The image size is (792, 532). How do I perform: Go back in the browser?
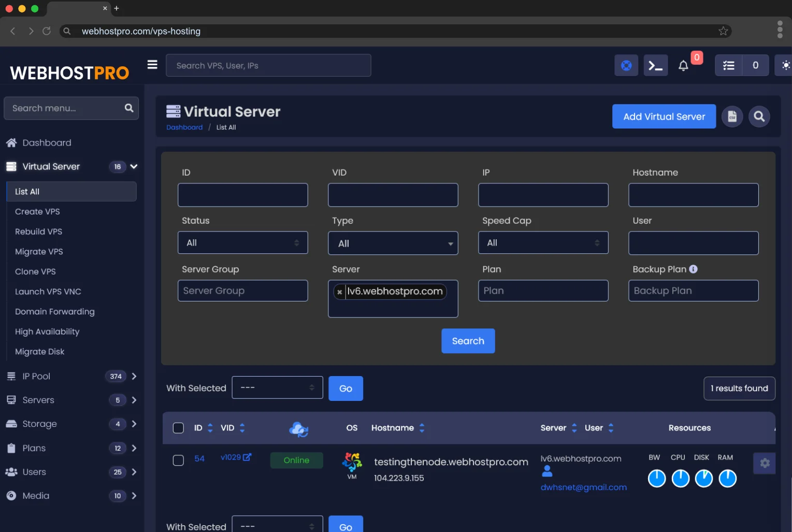click(x=13, y=31)
